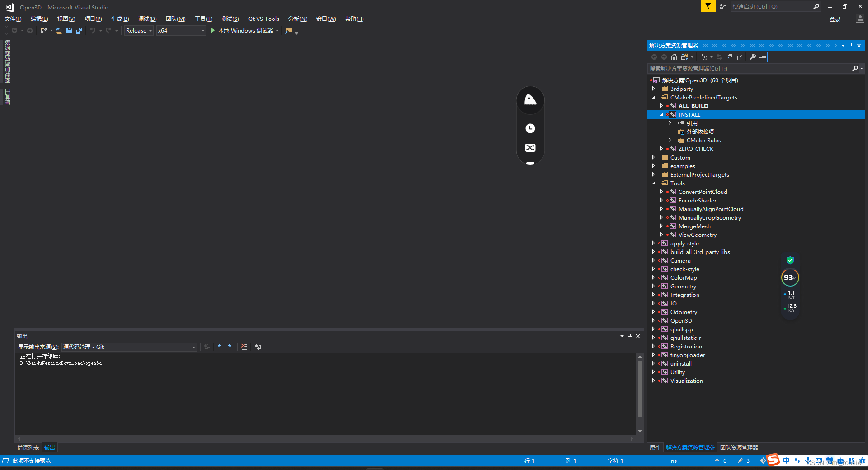This screenshot has width=868, height=470.
Task: Open the Release configuration dropdown
Action: pos(139,31)
